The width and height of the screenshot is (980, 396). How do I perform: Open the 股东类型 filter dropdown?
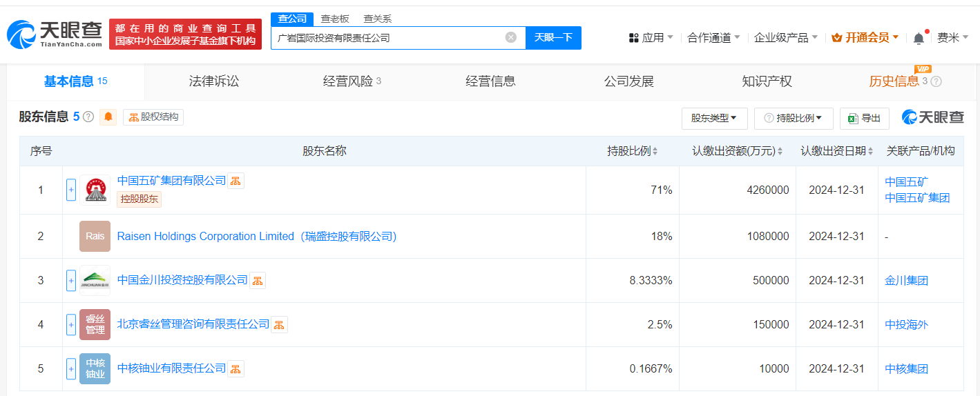pos(714,118)
